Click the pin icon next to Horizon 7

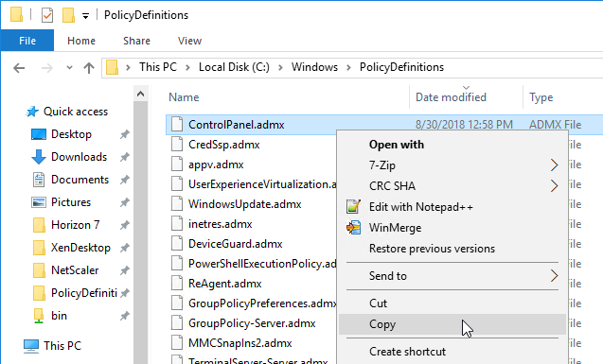click(125, 225)
